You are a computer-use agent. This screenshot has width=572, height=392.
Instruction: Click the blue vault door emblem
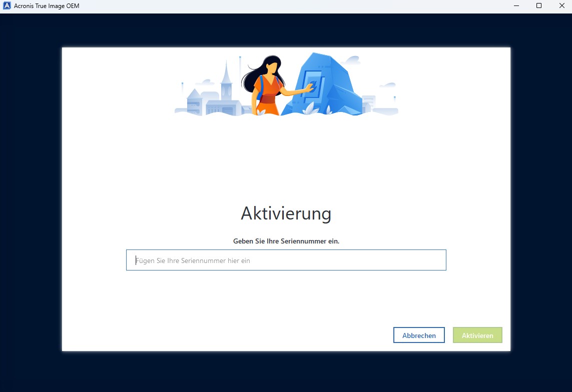[313, 84]
